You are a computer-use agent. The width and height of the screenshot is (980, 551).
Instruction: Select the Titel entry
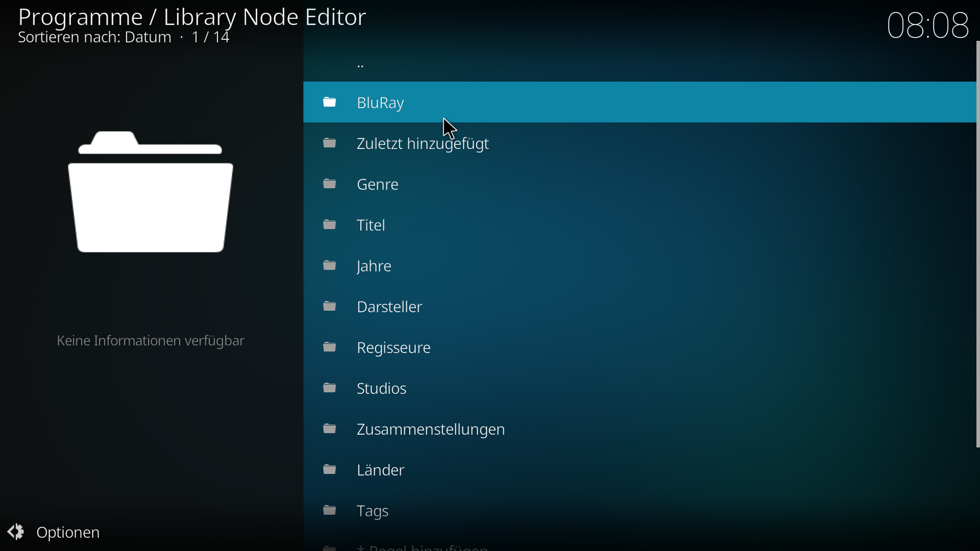point(640,225)
